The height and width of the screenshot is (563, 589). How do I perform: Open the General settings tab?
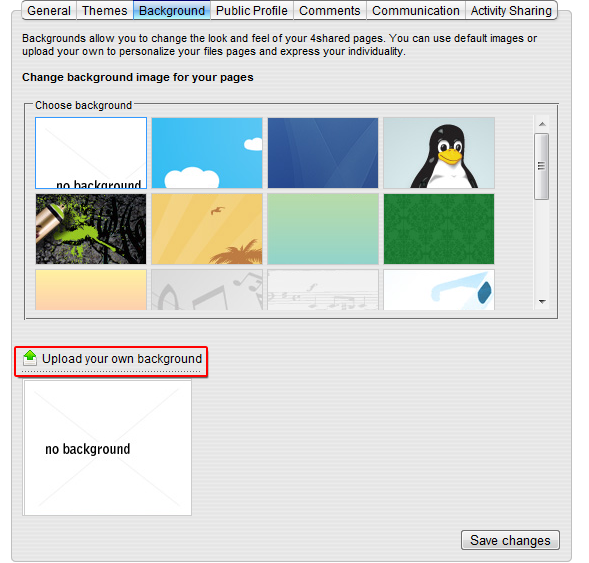point(49,11)
